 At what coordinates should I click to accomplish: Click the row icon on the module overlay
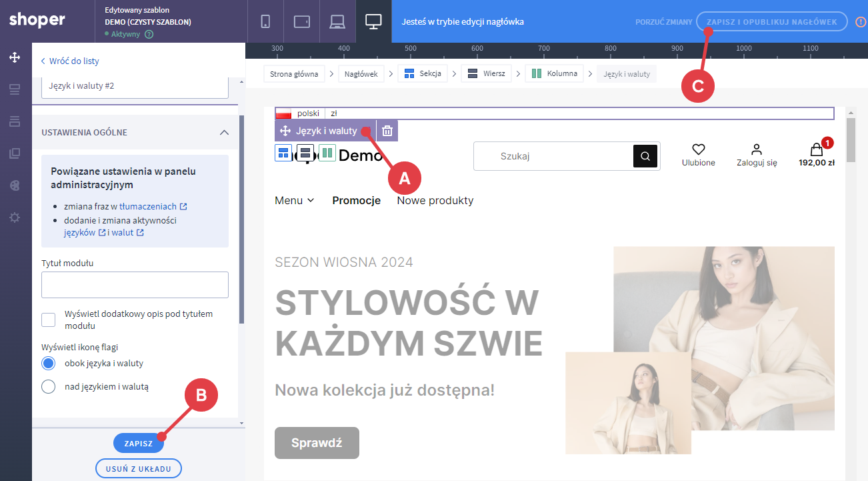tap(305, 153)
